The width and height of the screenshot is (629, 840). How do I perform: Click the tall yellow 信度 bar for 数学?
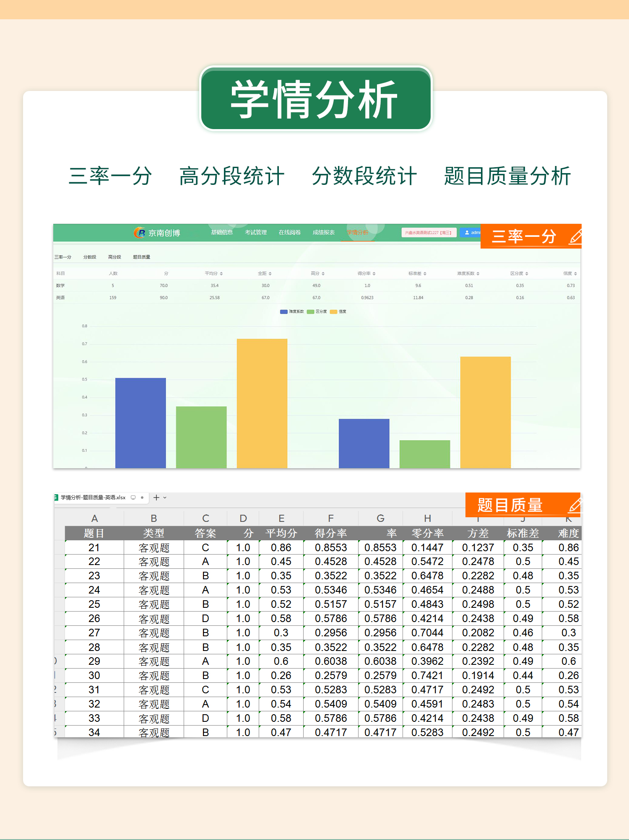point(262,402)
